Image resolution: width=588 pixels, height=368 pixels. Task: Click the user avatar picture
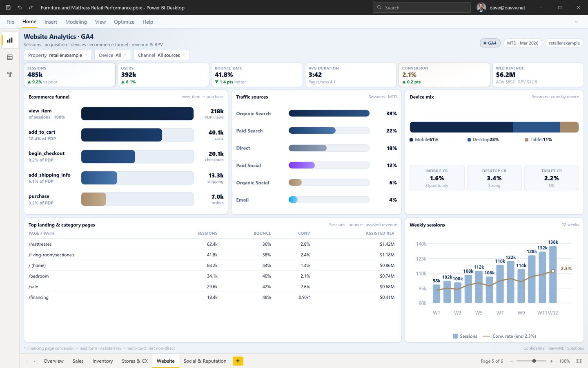point(481,7)
